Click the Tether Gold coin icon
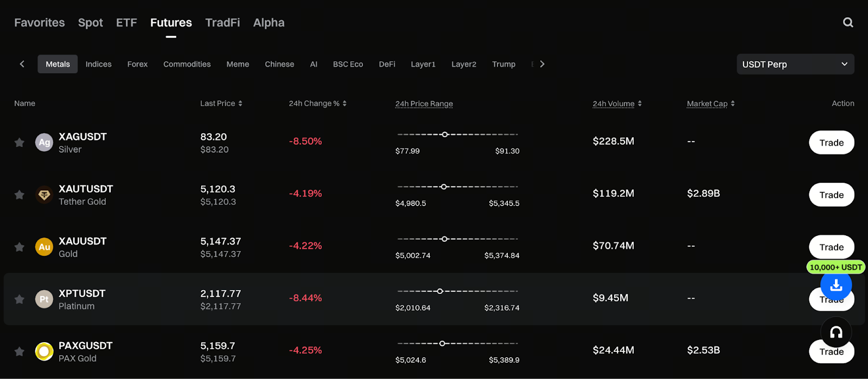This screenshot has width=868, height=379. click(44, 195)
